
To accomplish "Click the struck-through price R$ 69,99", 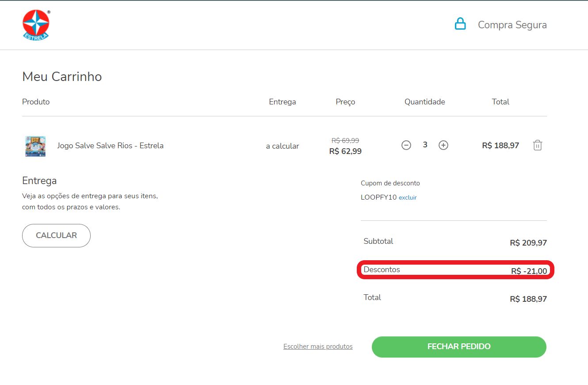I will 345,140.
